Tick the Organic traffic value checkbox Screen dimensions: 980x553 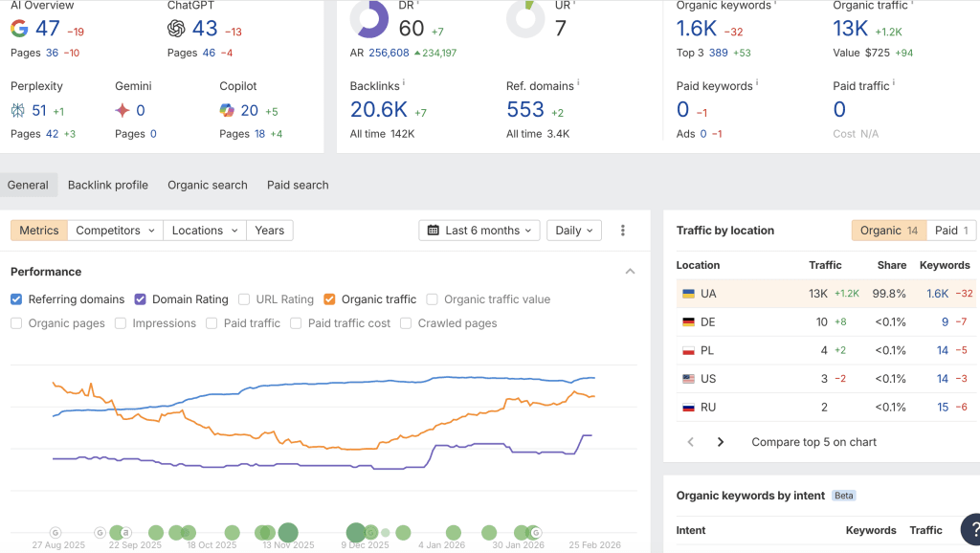pos(432,299)
